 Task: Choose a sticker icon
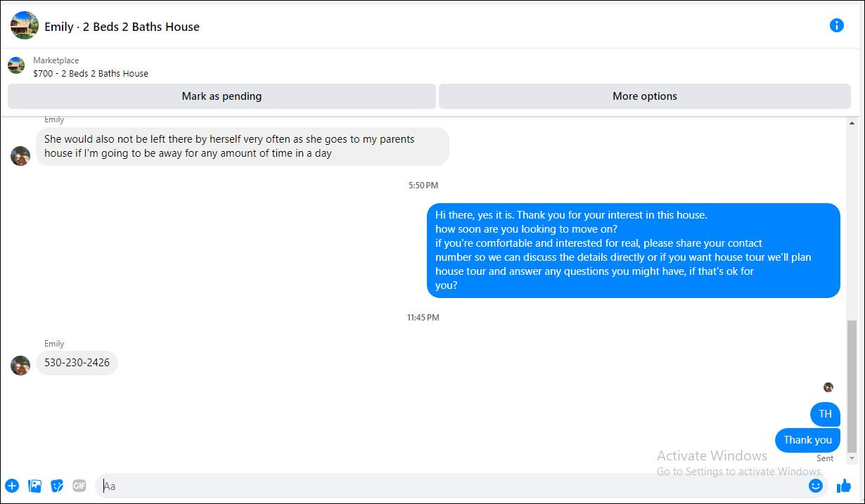point(57,486)
